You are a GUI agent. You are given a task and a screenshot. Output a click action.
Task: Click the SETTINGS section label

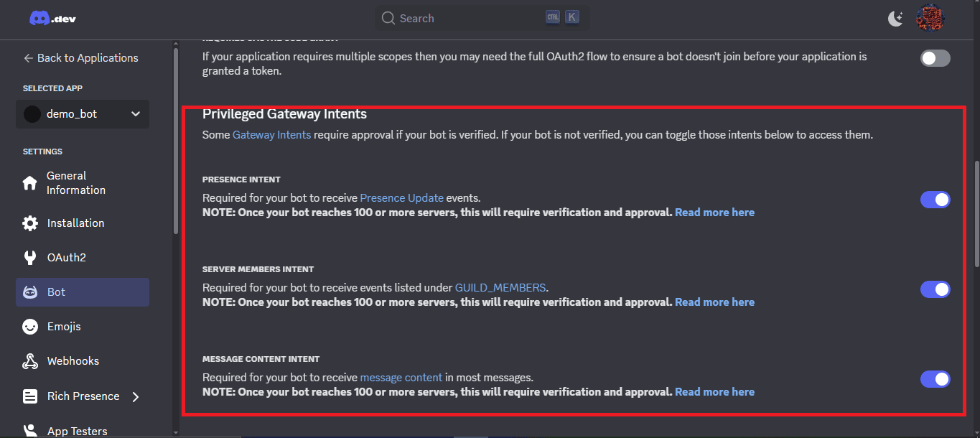[x=42, y=152]
